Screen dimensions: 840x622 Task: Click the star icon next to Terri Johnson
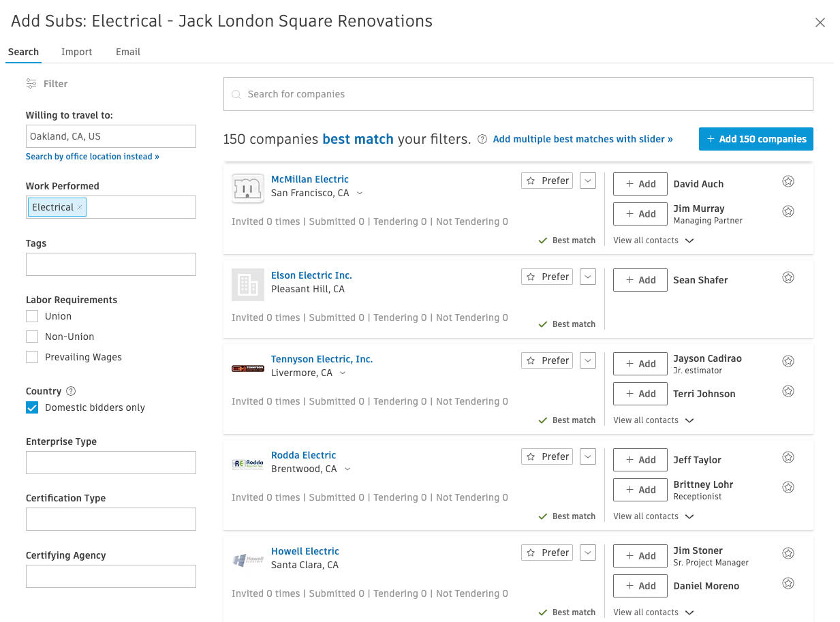pos(788,391)
